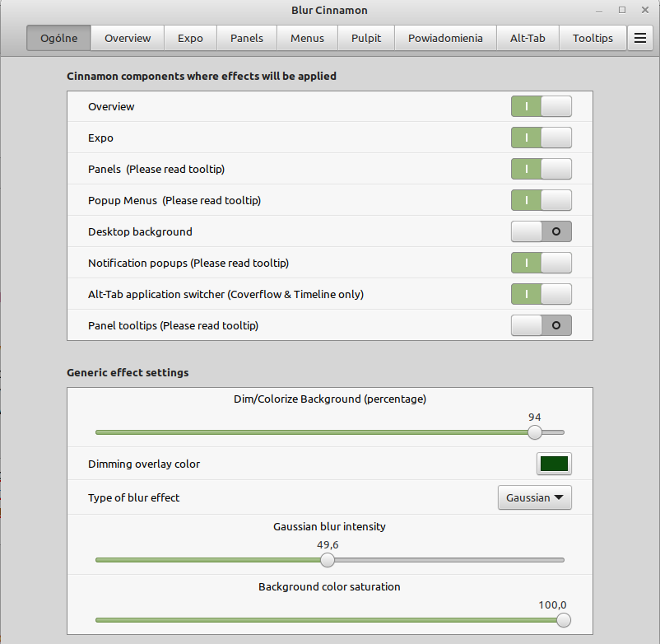Click the 94 dim percentage value

(535, 418)
